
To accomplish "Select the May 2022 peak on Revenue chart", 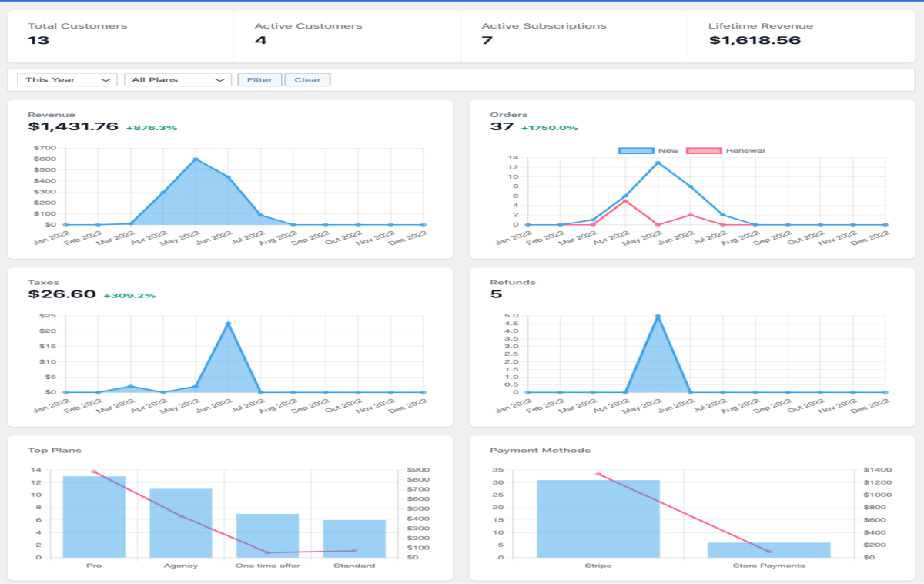I will [x=196, y=159].
